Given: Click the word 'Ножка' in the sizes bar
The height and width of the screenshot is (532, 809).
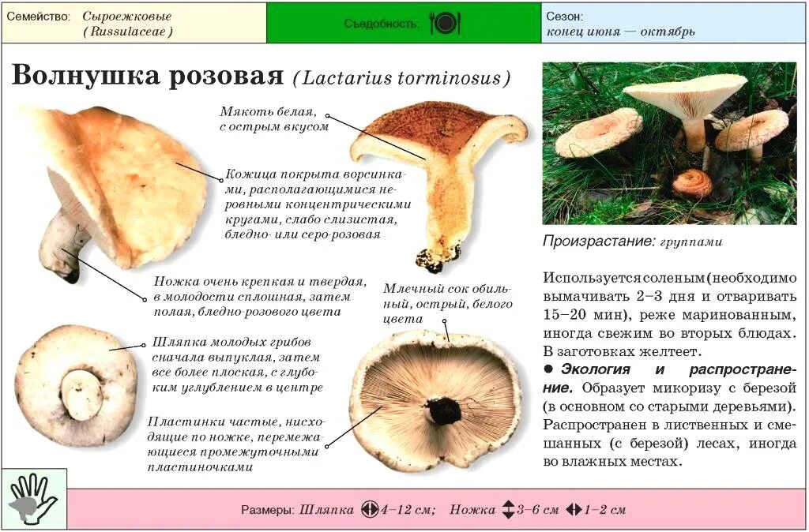Looking at the screenshot, I should pos(472,510).
